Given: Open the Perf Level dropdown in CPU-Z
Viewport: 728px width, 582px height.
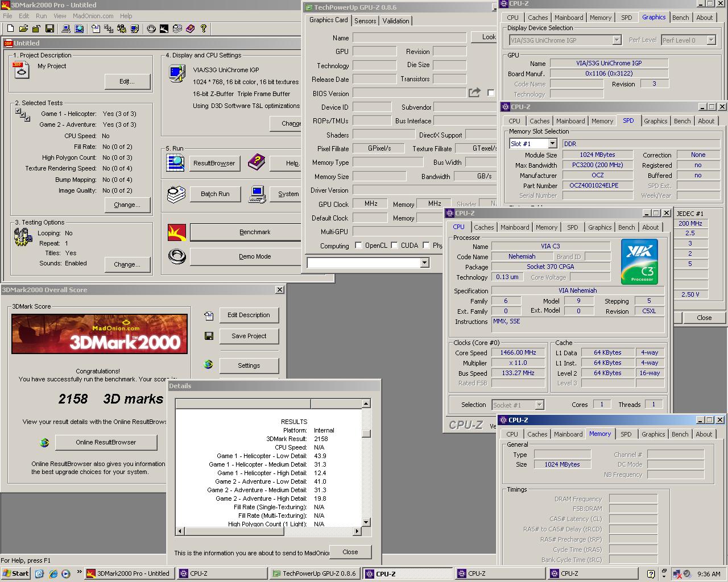Looking at the screenshot, I should [711, 40].
